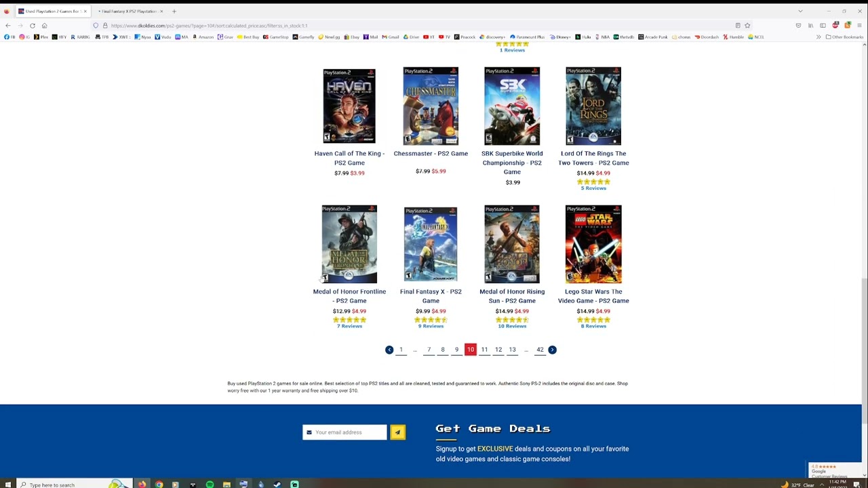View SBK Superbike cover image
Viewport: 868px width, 488px height.
[512, 106]
